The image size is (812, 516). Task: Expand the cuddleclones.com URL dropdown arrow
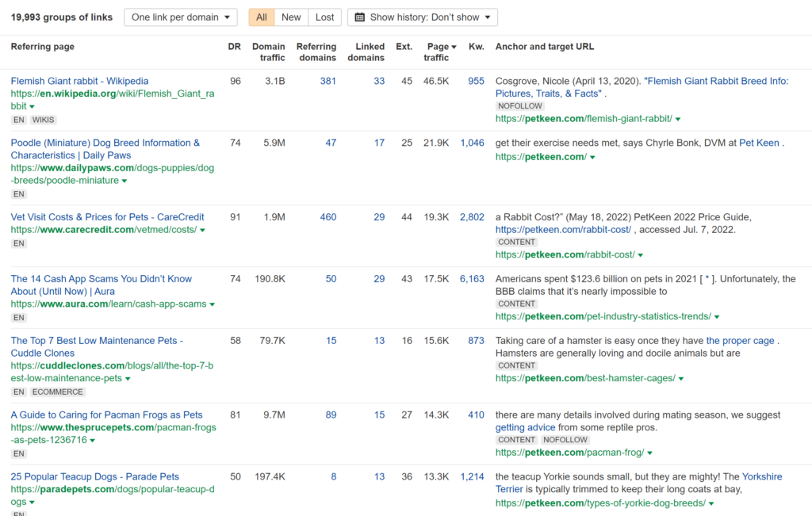[128, 379]
